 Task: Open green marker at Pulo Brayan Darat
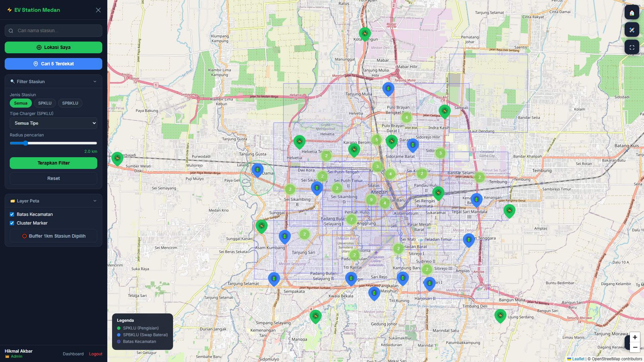pyautogui.click(x=392, y=142)
